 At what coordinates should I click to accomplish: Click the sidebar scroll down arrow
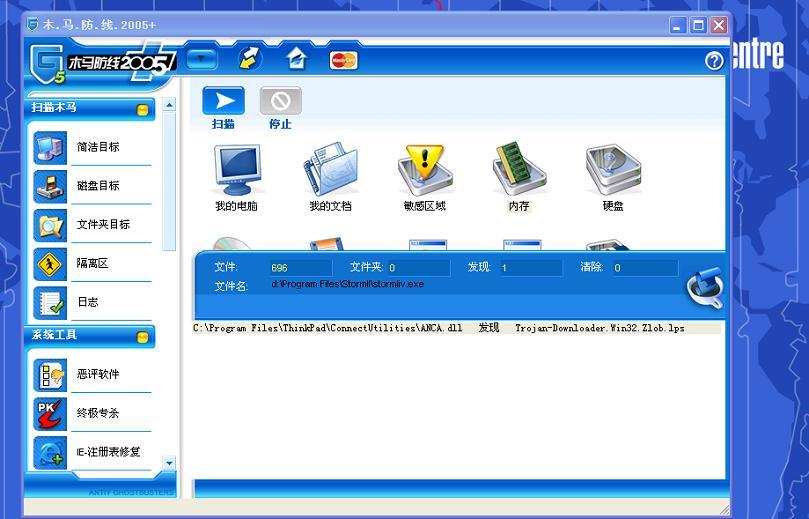[x=169, y=463]
